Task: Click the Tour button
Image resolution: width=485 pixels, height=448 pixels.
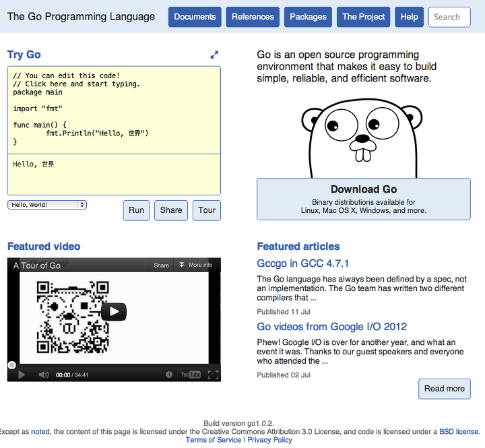Action: pos(207,210)
